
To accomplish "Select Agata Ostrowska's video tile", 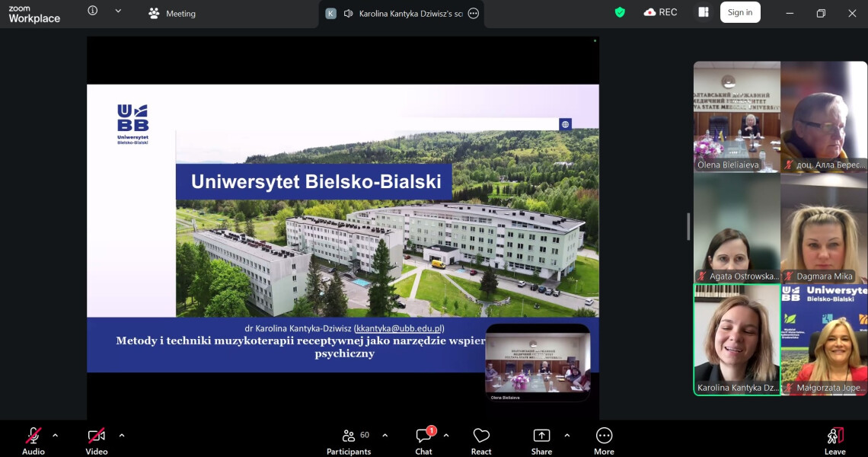I will (x=737, y=228).
